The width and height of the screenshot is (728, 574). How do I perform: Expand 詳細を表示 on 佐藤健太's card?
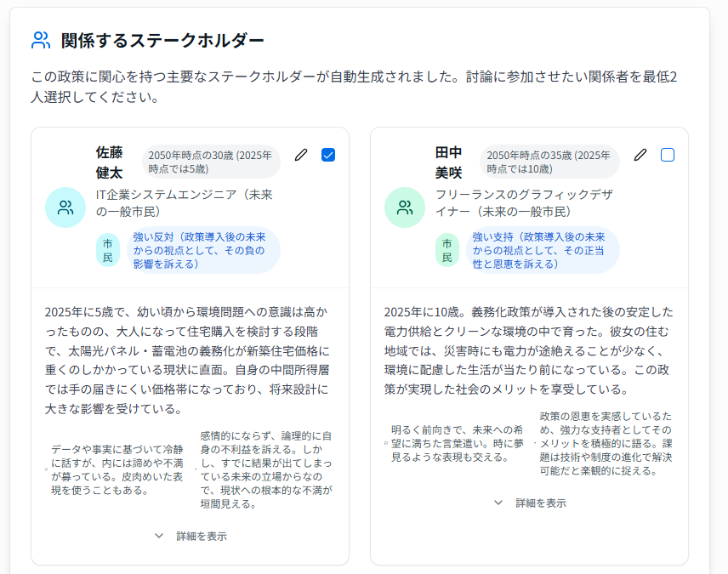point(191,537)
